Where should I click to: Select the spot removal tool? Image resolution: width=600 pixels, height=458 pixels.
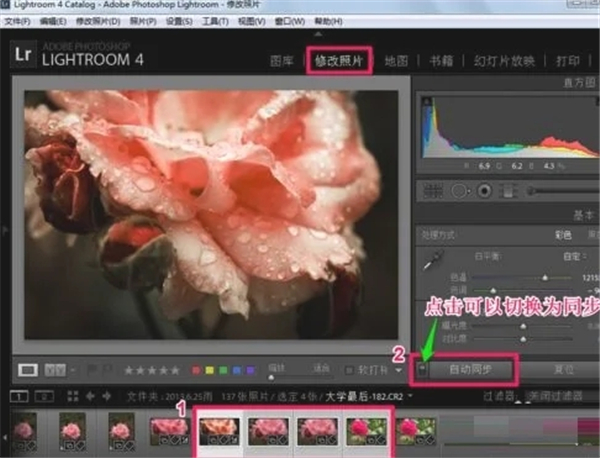point(459,191)
